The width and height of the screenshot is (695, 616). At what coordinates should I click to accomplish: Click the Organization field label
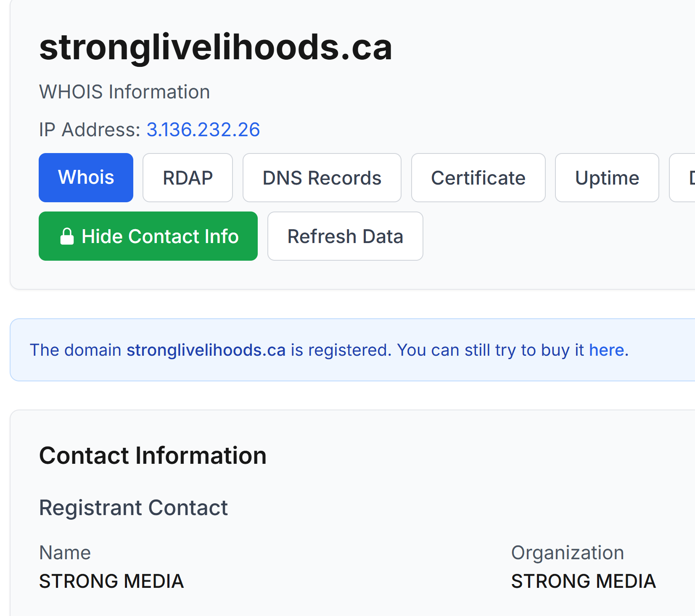click(568, 553)
